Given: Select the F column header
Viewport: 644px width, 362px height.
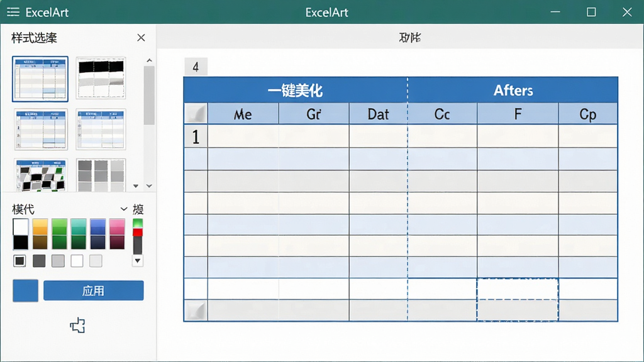Looking at the screenshot, I should [518, 114].
